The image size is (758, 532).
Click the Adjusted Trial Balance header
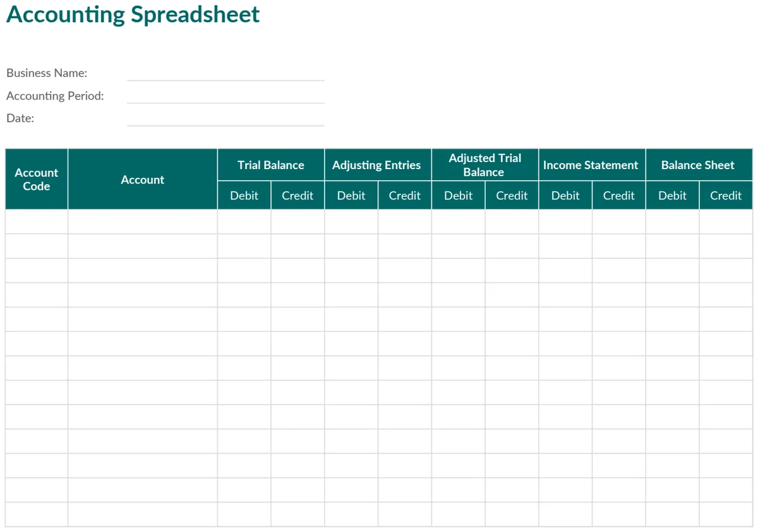coord(485,165)
